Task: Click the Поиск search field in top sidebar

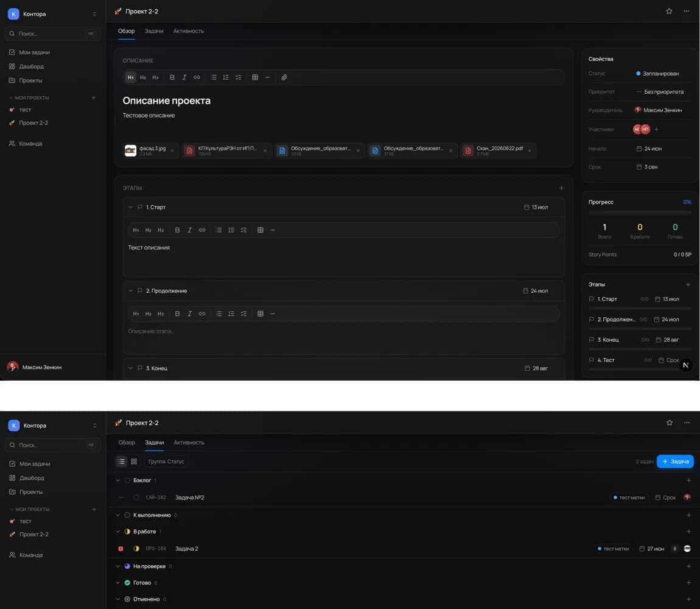Action: point(52,33)
